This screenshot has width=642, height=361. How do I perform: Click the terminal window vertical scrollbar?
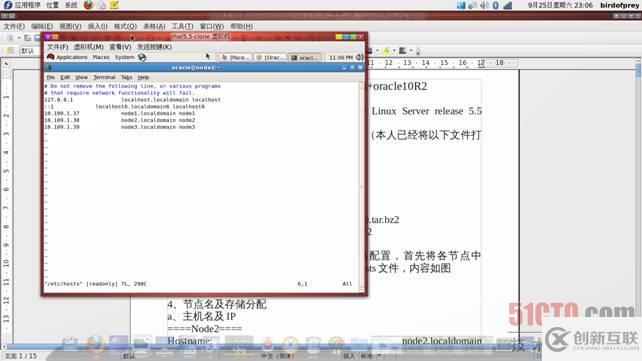(362, 187)
